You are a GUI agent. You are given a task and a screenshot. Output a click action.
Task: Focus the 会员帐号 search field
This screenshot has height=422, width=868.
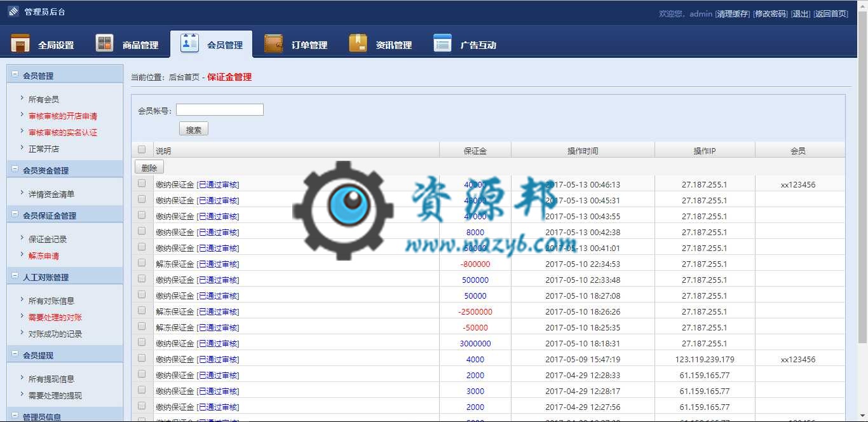click(220, 110)
